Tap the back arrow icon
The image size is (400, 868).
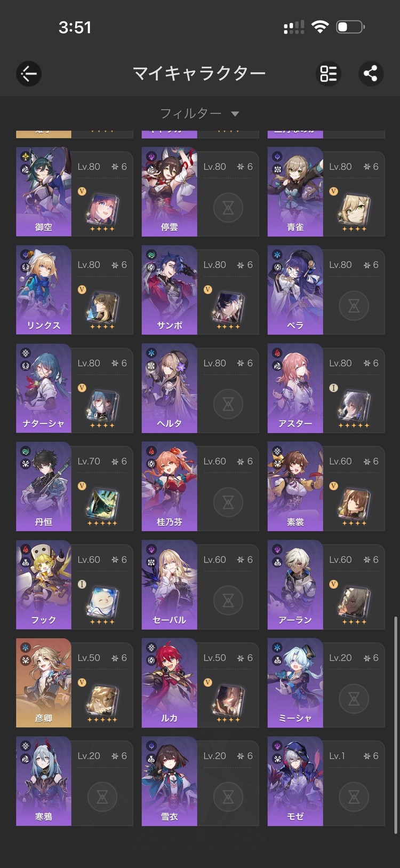[29, 74]
